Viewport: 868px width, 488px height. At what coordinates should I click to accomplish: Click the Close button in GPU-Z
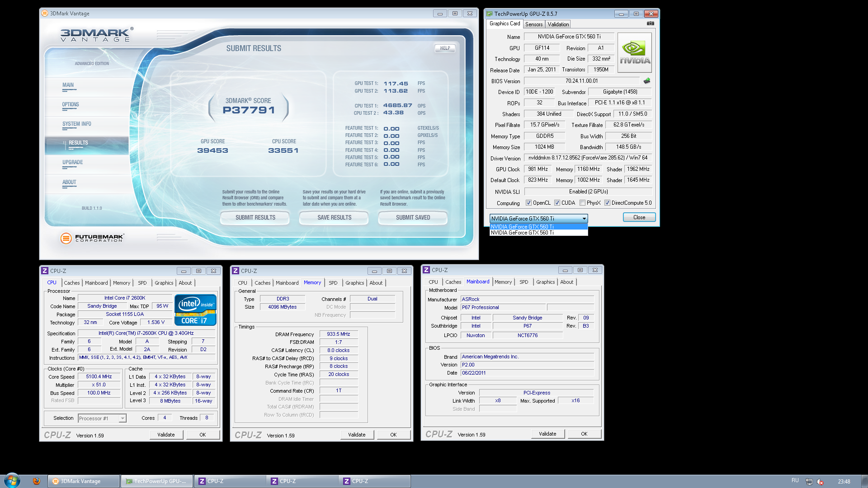639,217
